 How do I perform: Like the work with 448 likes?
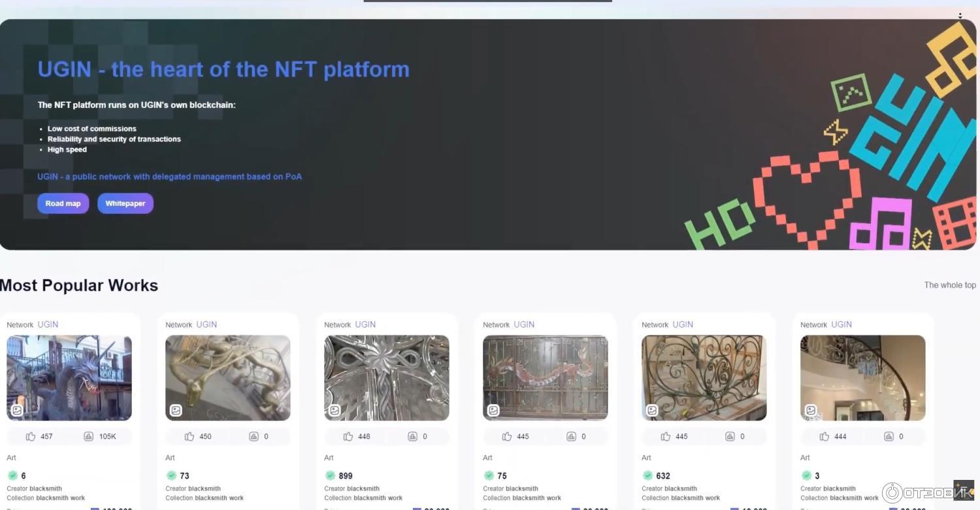click(x=348, y=436)
